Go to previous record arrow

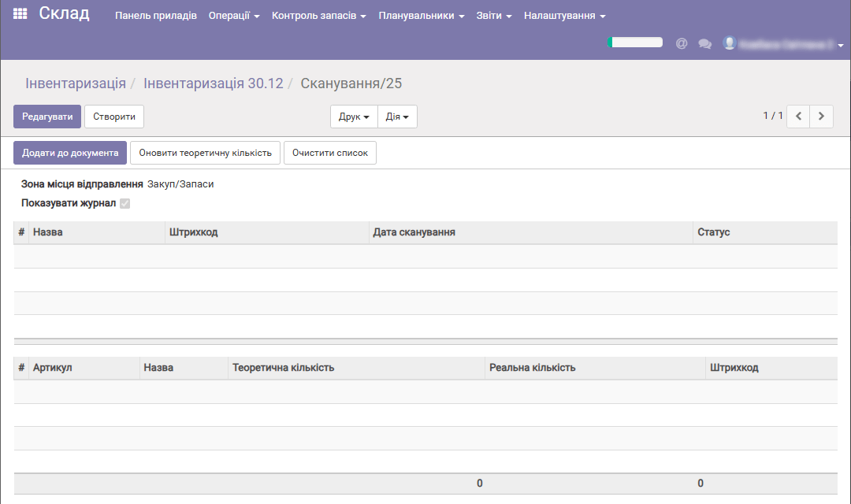point(798,117)
